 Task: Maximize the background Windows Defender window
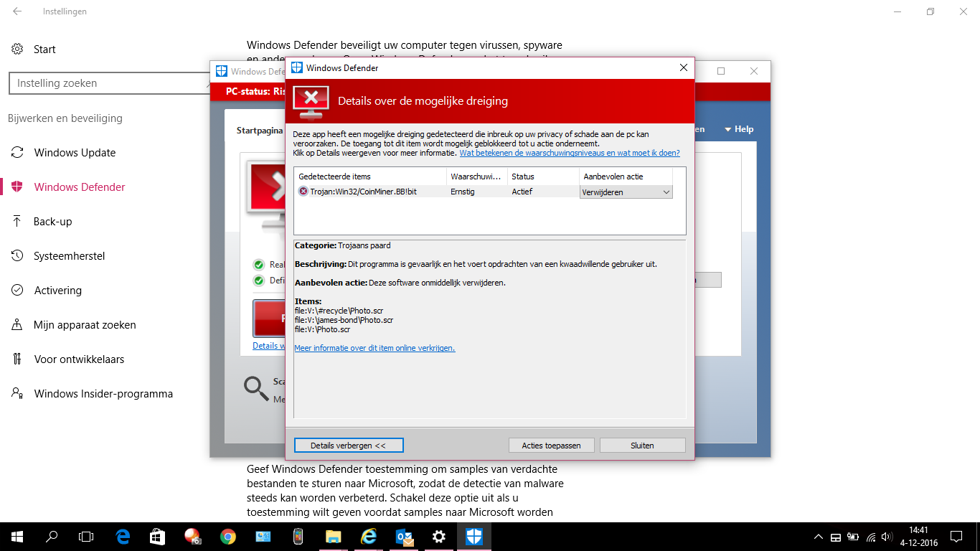point(721,71)
